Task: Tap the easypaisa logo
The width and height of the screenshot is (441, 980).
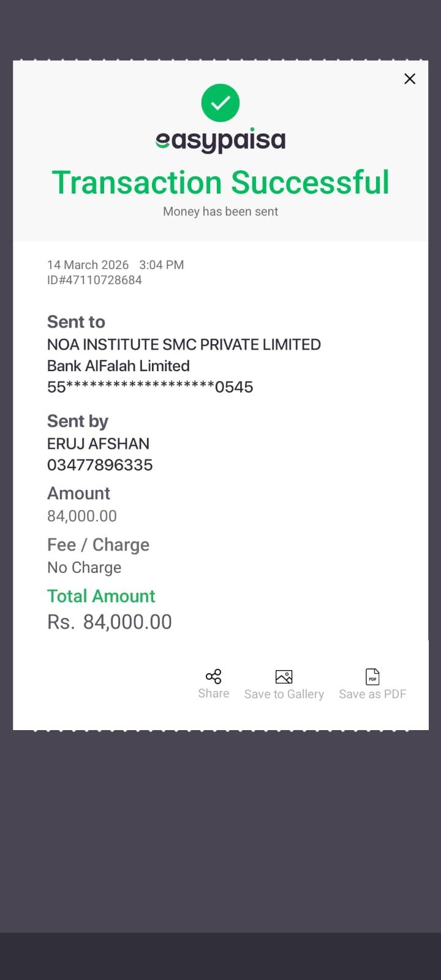Action: [221, 140]
